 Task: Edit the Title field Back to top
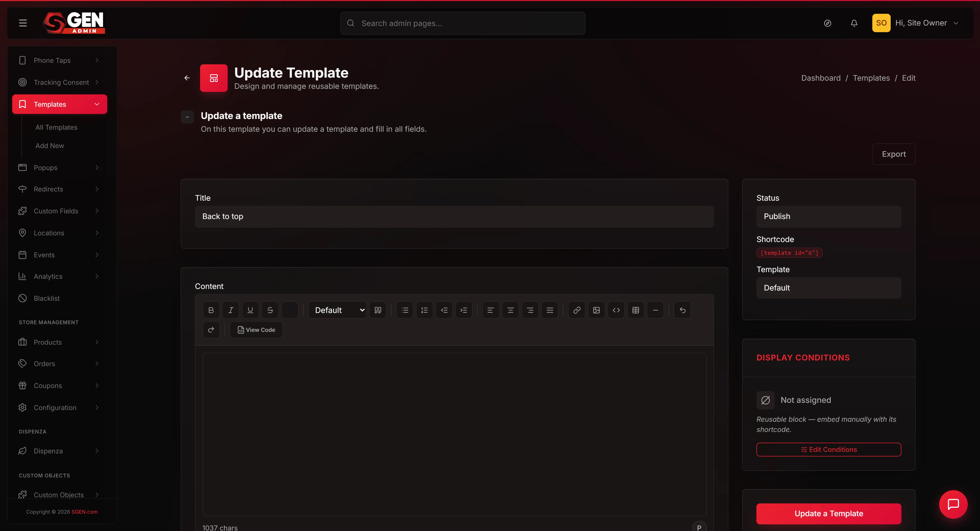pyautogui.click(x=454, y=216)
